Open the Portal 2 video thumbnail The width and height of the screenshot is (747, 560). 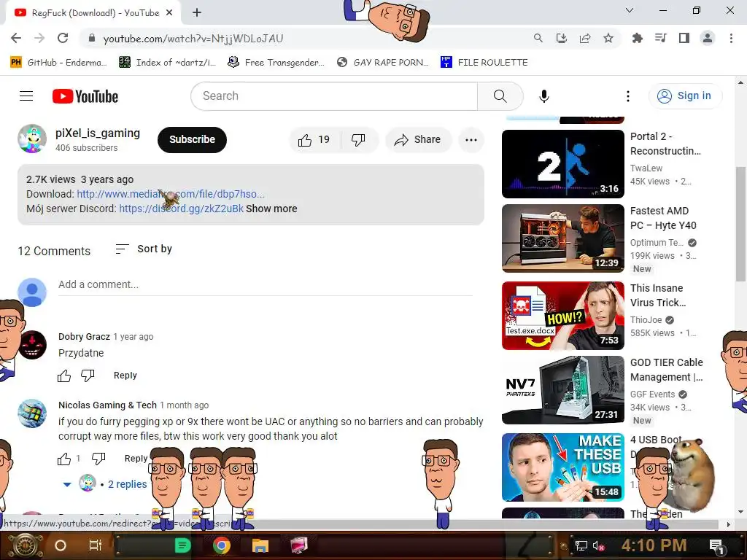click(562, 164)
